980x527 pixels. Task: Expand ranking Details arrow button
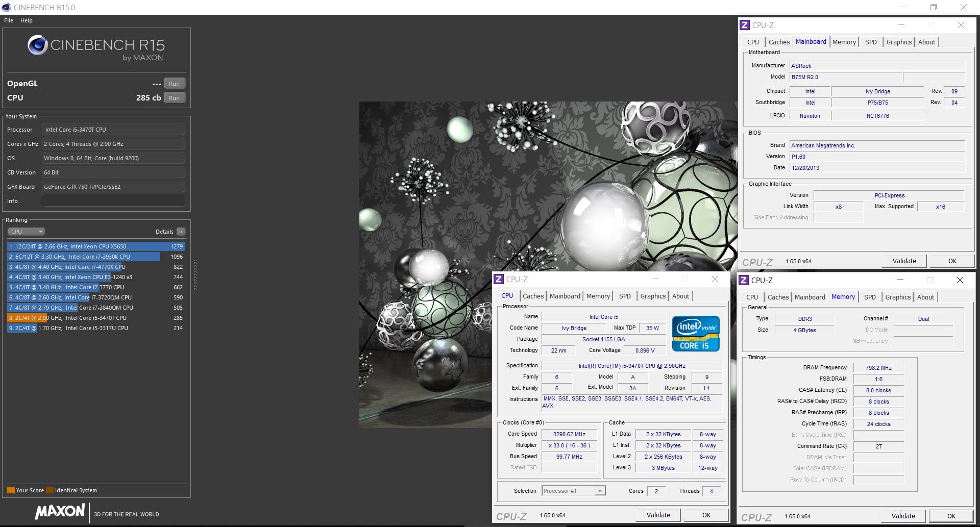tap(181, 232)
